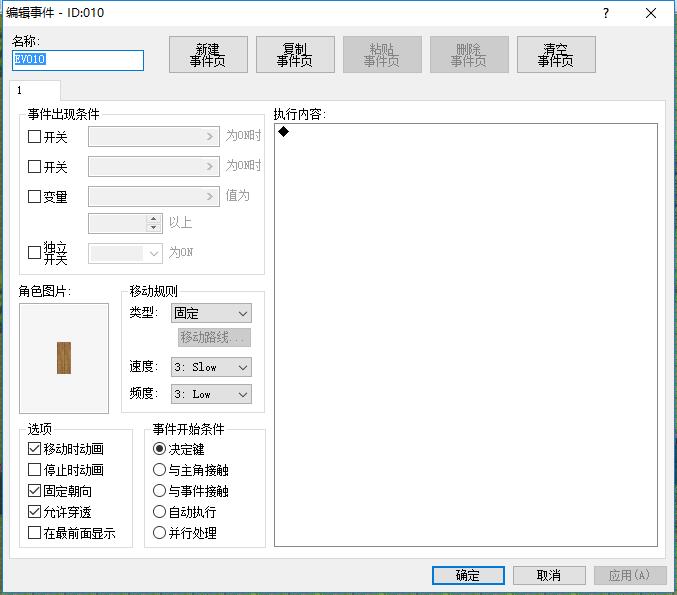Check the 在最前面显示 option
This screenshot has height=595, width=677.
[34, 532]
